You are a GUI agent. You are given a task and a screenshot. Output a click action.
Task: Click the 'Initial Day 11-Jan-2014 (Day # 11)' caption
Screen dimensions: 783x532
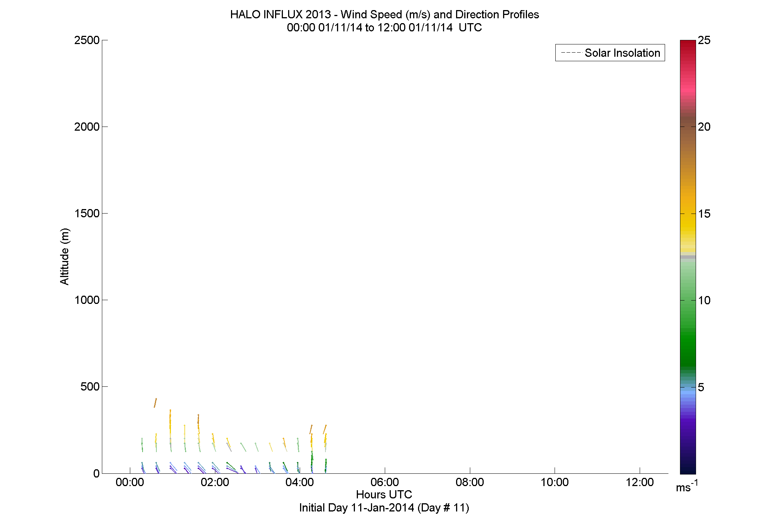384,508
